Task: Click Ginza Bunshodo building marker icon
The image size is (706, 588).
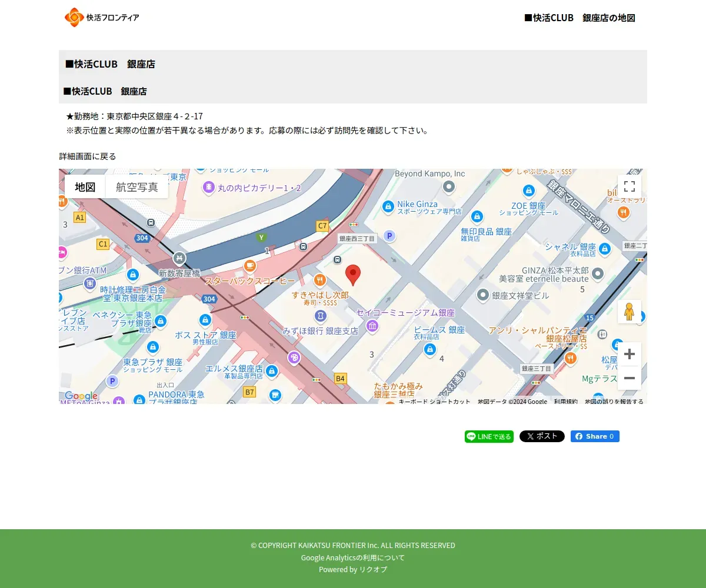Action: point(483,295)
